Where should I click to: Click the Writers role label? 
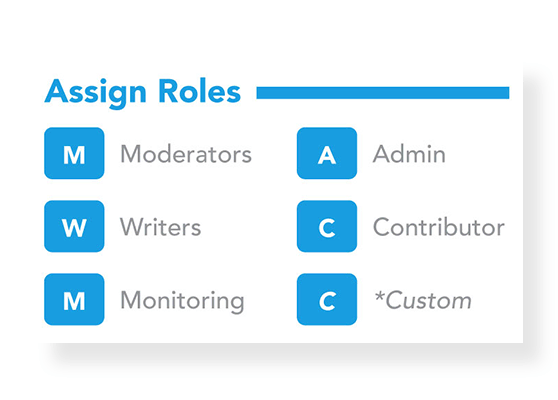[160, 227]
